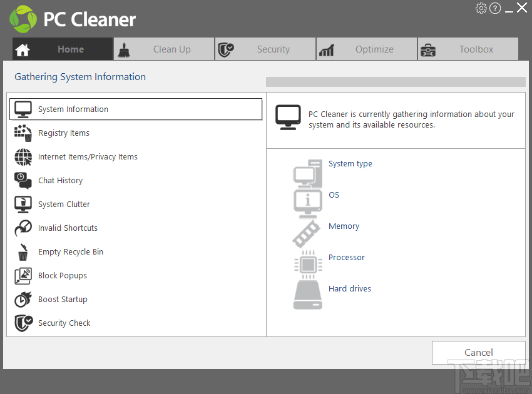Click the Boost Startup clock icon

tap(23, 300)
